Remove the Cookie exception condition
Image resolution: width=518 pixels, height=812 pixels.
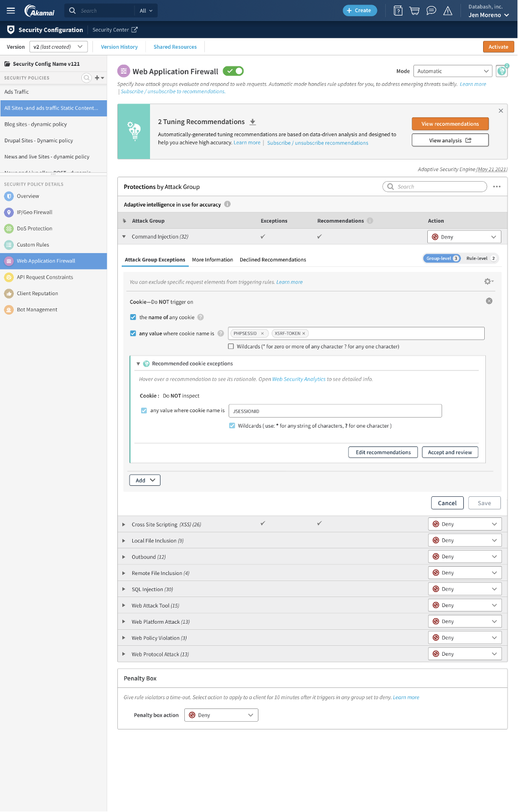[x=489, y=301]
